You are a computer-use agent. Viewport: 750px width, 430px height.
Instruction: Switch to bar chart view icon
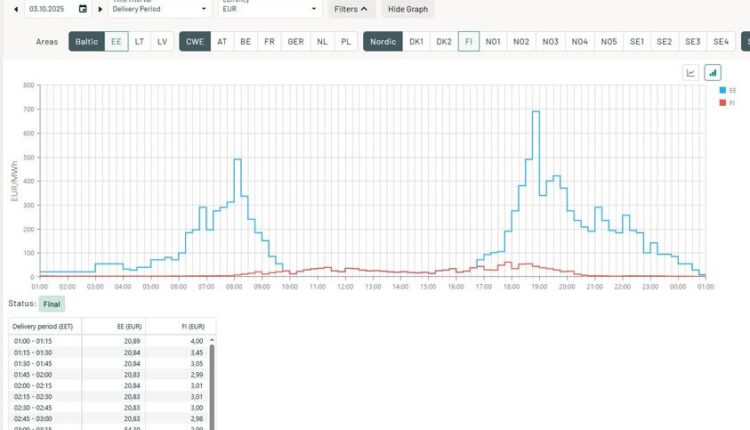pos(713,72)
